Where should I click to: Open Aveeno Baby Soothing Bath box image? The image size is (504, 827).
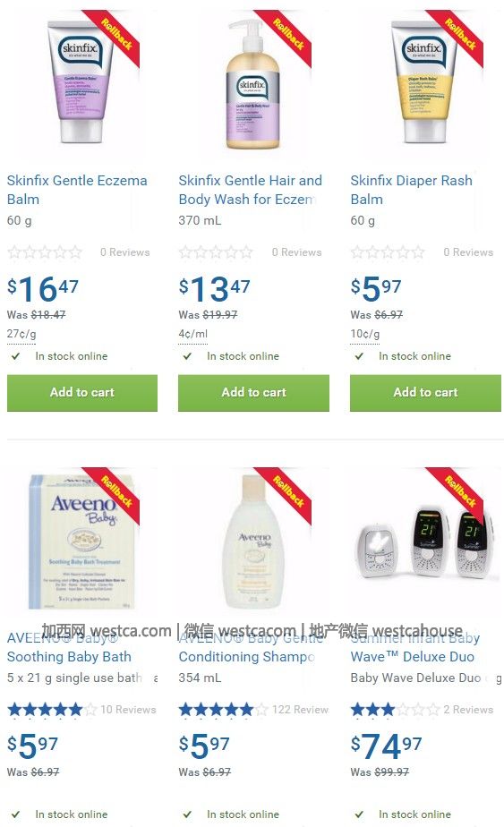pos(81,541)
